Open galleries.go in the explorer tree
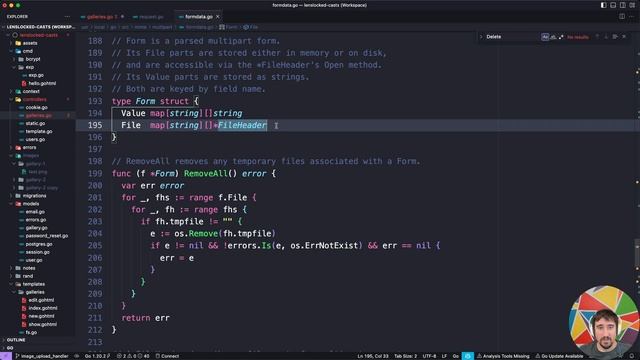The width and height of the screenshot is (640, 360). pos(38,116)
